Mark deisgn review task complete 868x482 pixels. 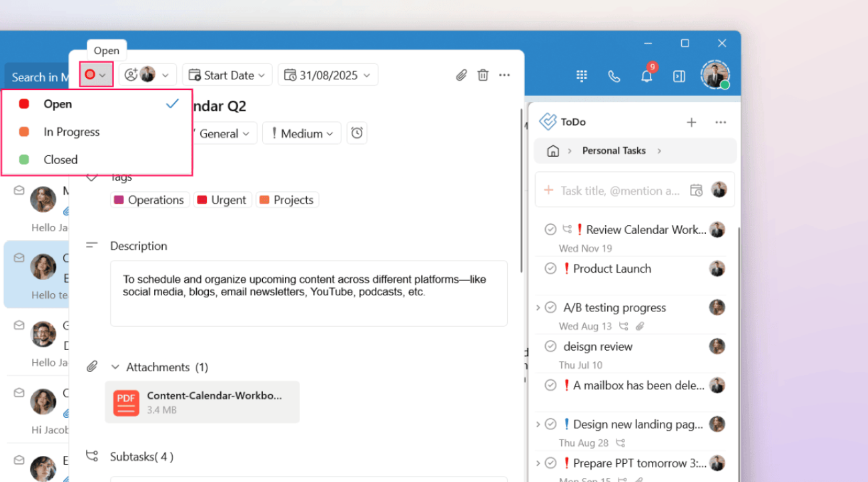pyautogui.click(x=550, y=347)
